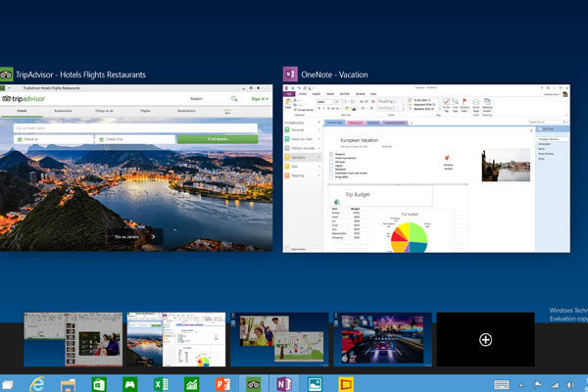Viewport: 588px width, 392px height.
Task: Show hidden icons arrow in system tray
Action: 521,385
